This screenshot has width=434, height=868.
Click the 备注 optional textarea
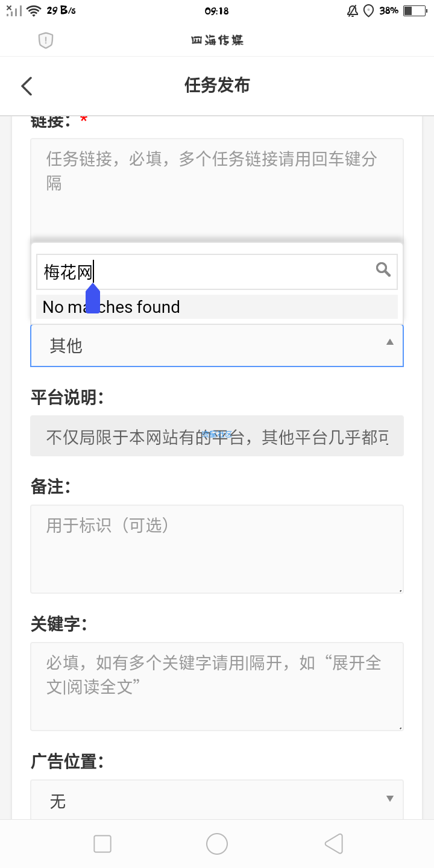coord(217,549)
